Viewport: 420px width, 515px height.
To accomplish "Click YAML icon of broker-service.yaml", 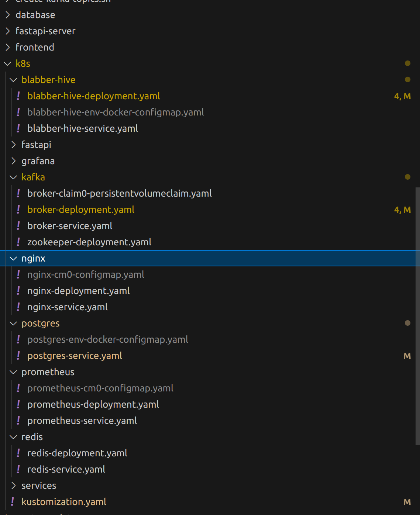I will coord(18,226).
